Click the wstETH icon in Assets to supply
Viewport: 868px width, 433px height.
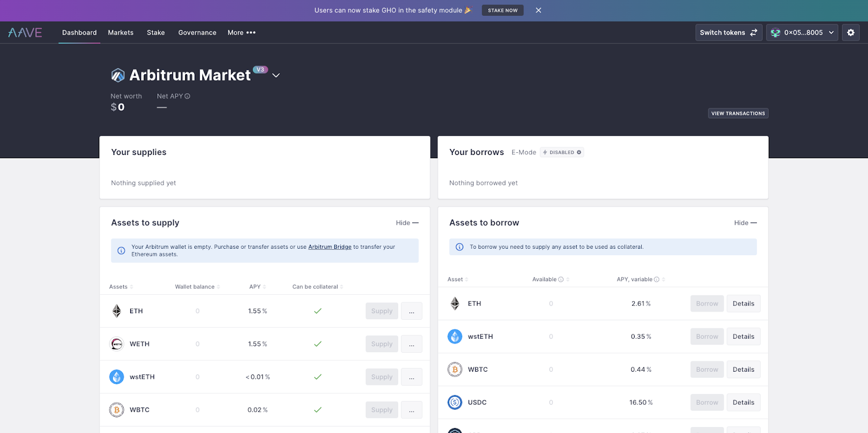pyautogui.click(x=117, y=377)
